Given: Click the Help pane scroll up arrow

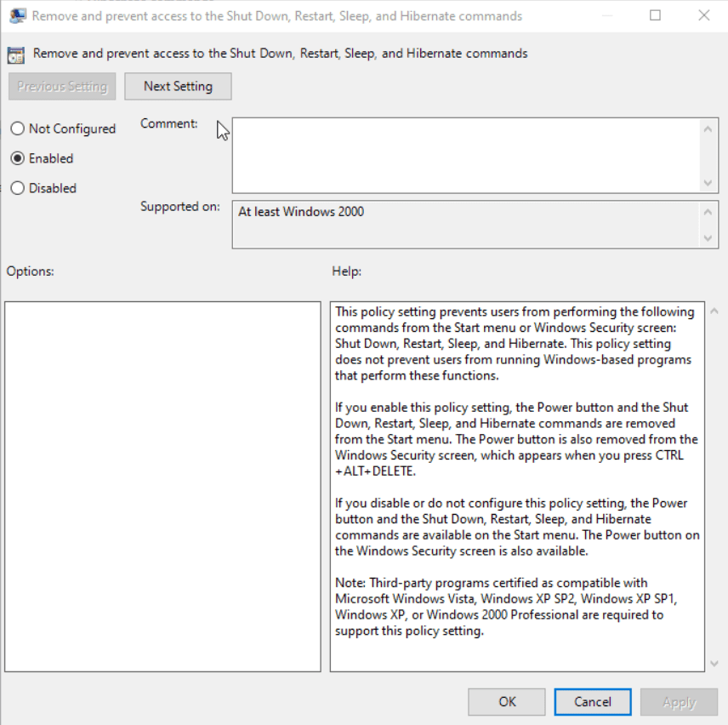Looking at the screenshot, I should coord(714,311).
